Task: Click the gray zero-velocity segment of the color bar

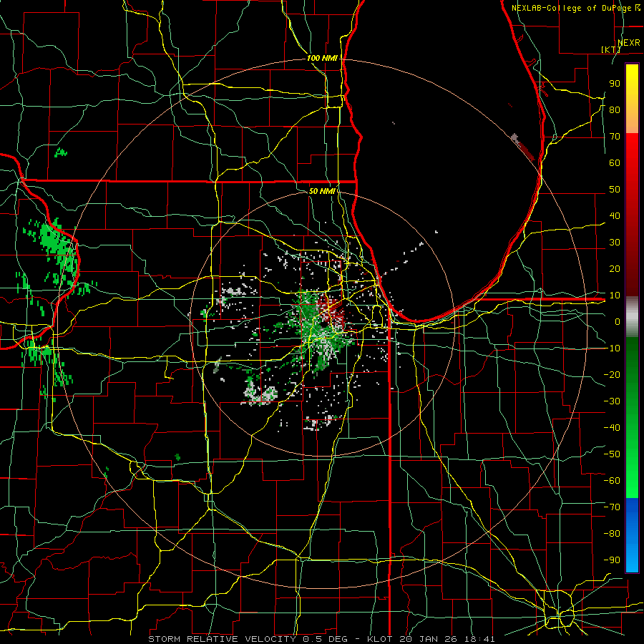Action: pyautogui.click(x=632, y=316)
